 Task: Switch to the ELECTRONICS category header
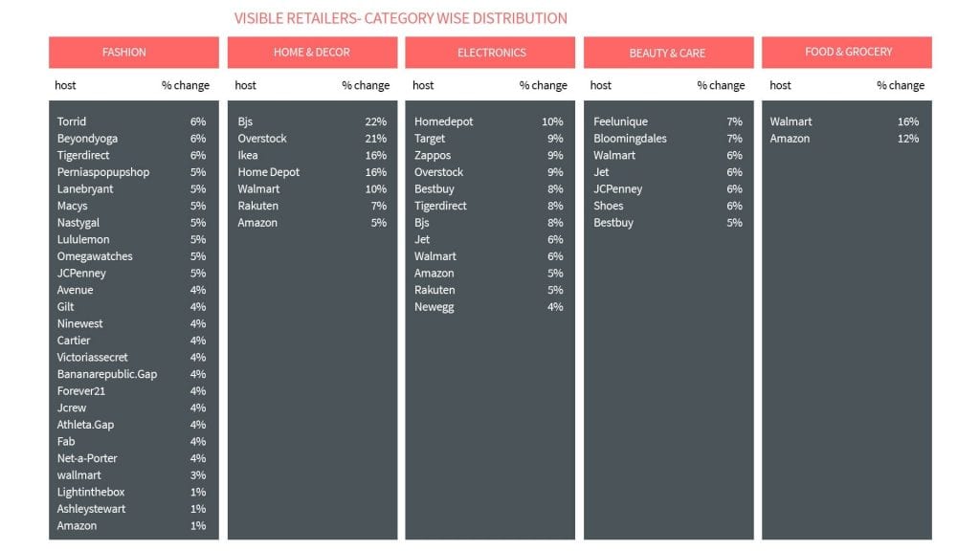pos(491,52)
